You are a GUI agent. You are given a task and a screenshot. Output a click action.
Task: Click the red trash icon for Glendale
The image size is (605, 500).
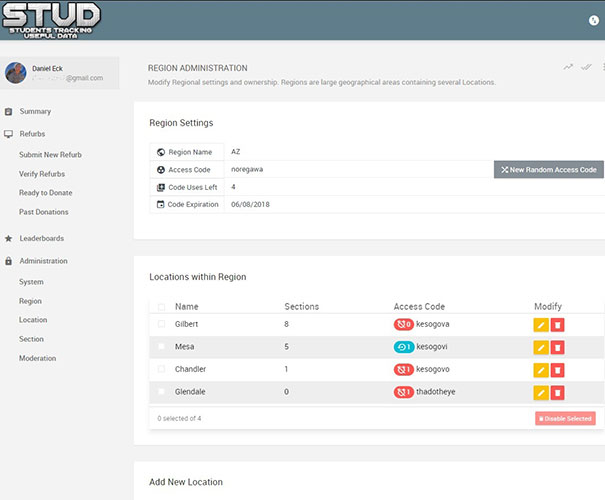pos(558,393)
